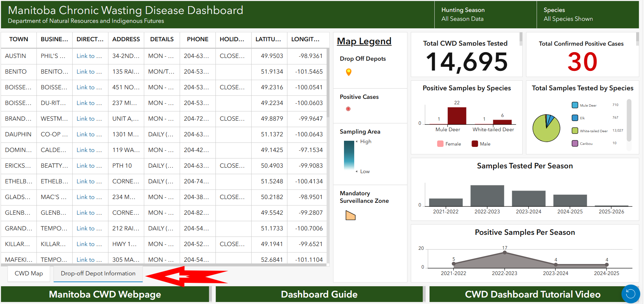Play the CWD Dashboard Tutorial Video
Viewport: 644px width, 304px height.
[532, 294]
